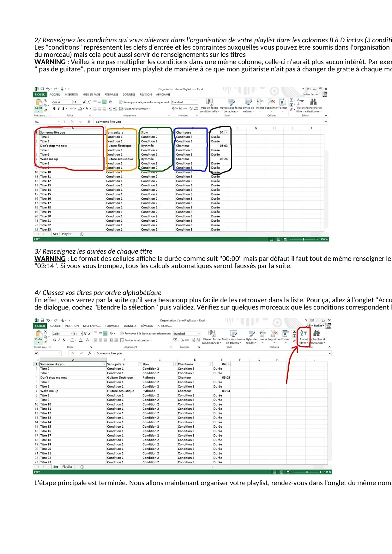
Task: Click the add-sheet plus icon in the filtered spreadsheet
Action: [x=82, y=467]
